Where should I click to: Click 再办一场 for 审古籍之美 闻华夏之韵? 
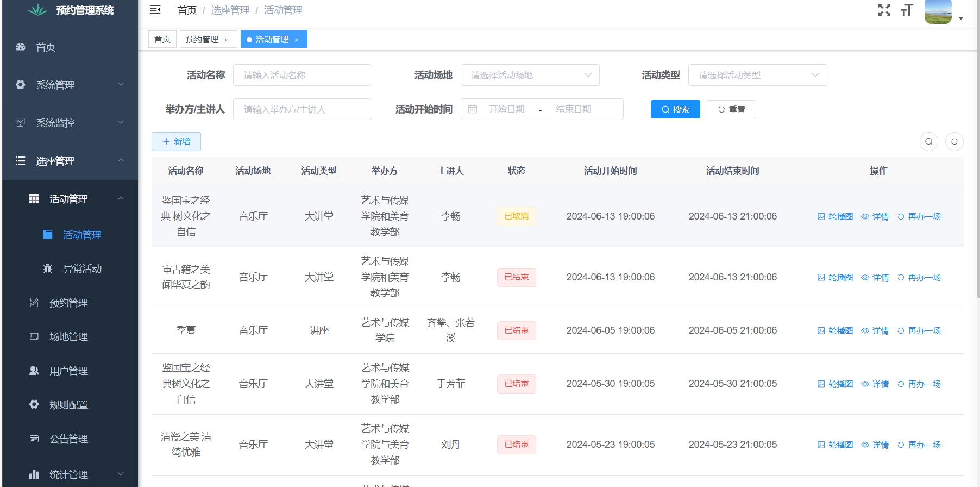point(919,277)
